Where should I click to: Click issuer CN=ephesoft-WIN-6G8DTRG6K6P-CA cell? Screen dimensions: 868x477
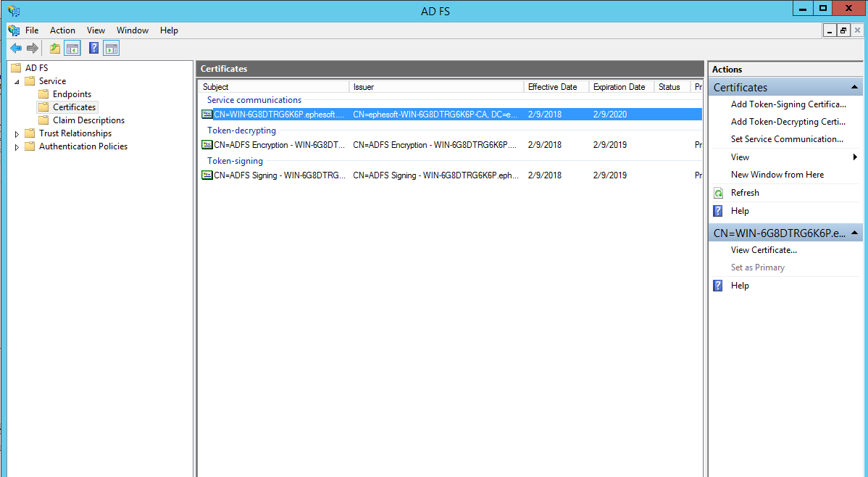pos(435,114)
